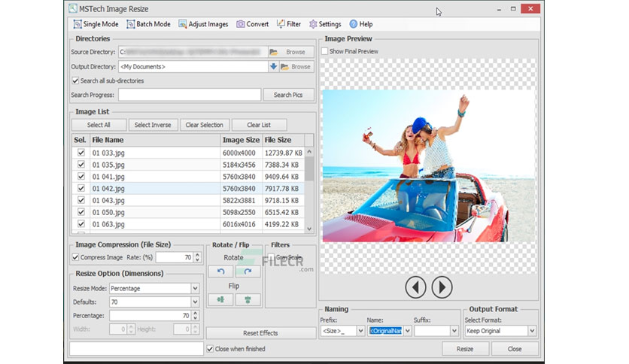Click Select All button
Screen dimensions: 629x364
point(99,125)
